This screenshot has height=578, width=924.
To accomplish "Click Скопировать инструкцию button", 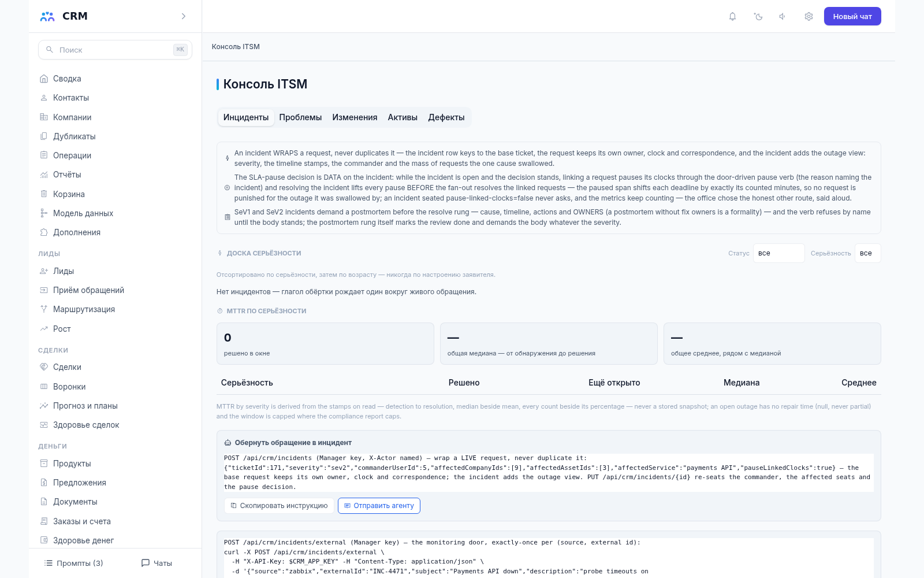I will click(279, 506).
